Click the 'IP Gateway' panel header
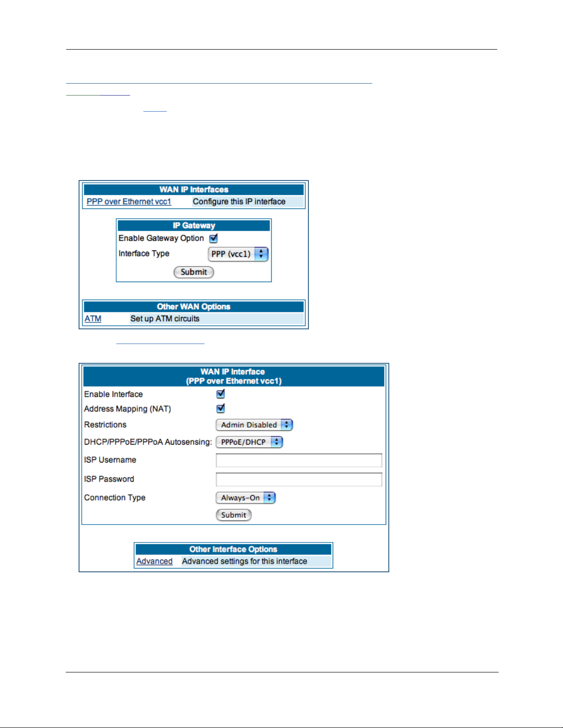The image size is (563, 728). pos(193,226)
